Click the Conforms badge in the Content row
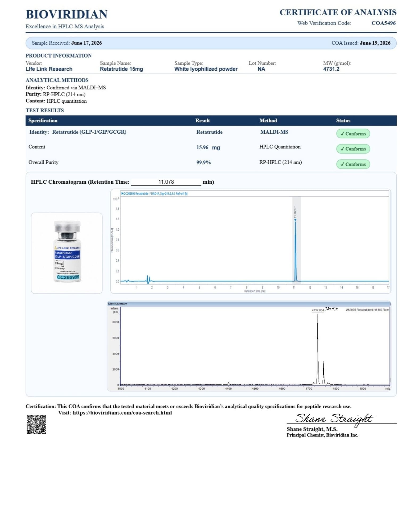 click(353, 149)
